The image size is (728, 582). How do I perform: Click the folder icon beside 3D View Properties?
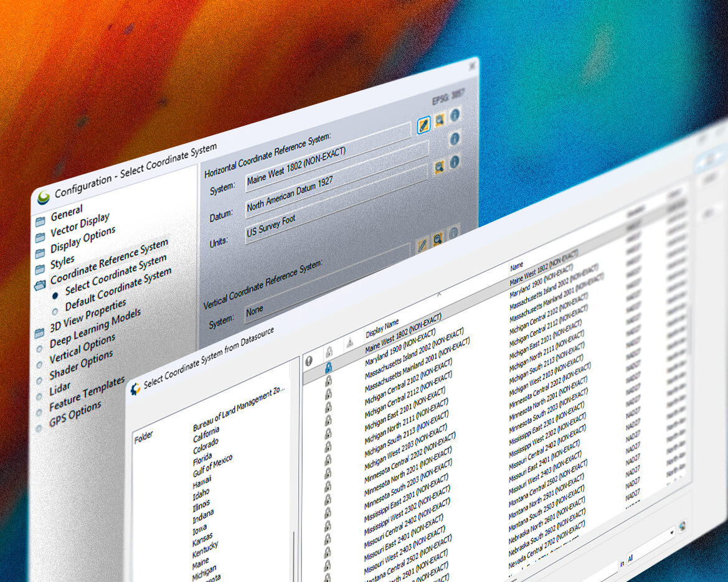(x=40, y=333)
